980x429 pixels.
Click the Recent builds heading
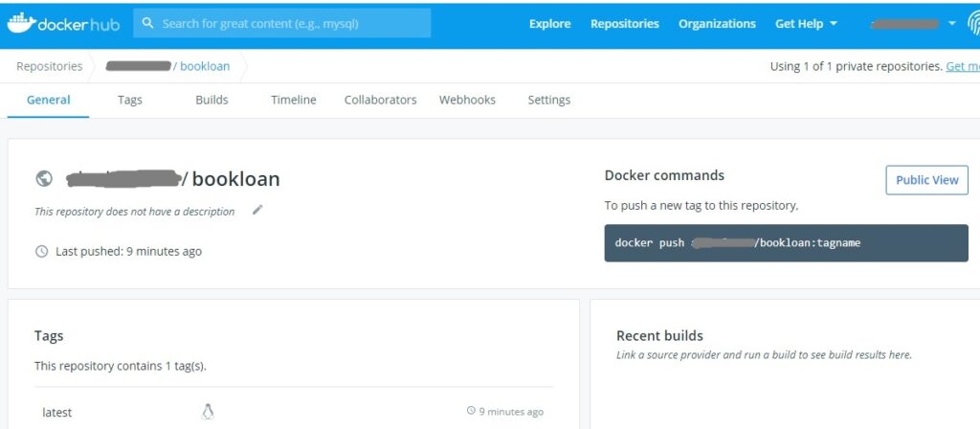coord(659,336)
